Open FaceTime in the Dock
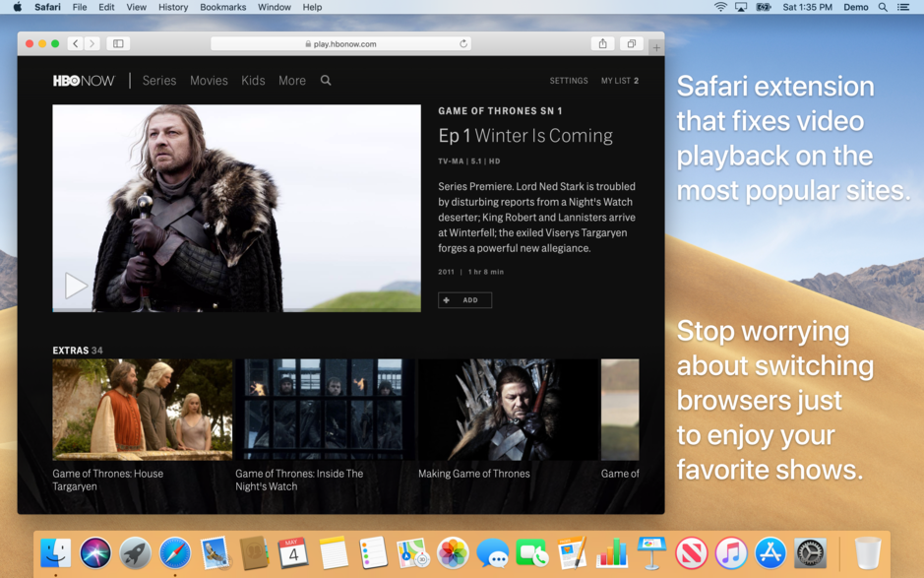 coord(532,553)
